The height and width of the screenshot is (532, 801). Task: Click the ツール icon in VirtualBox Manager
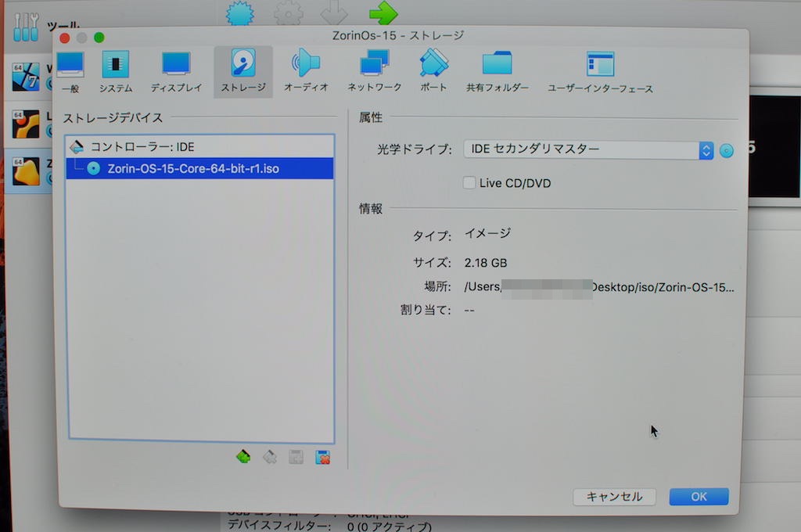coord(26,27)
